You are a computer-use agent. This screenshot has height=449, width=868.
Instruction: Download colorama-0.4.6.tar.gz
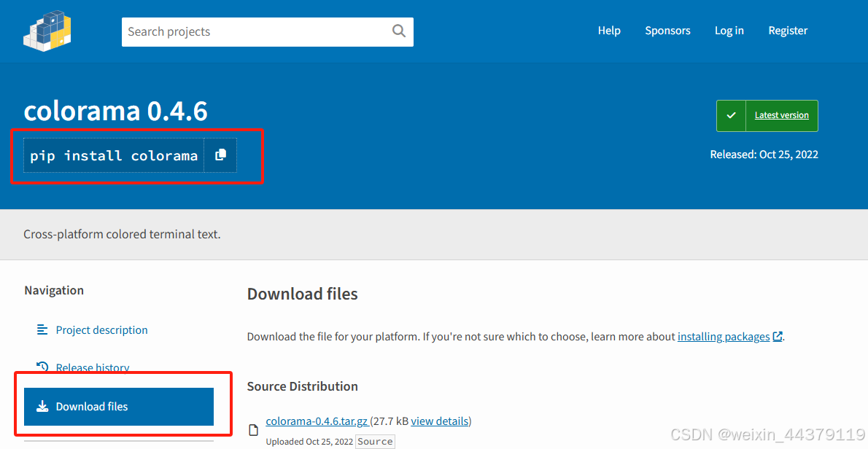pyautogui.click(x=317, y=421)
